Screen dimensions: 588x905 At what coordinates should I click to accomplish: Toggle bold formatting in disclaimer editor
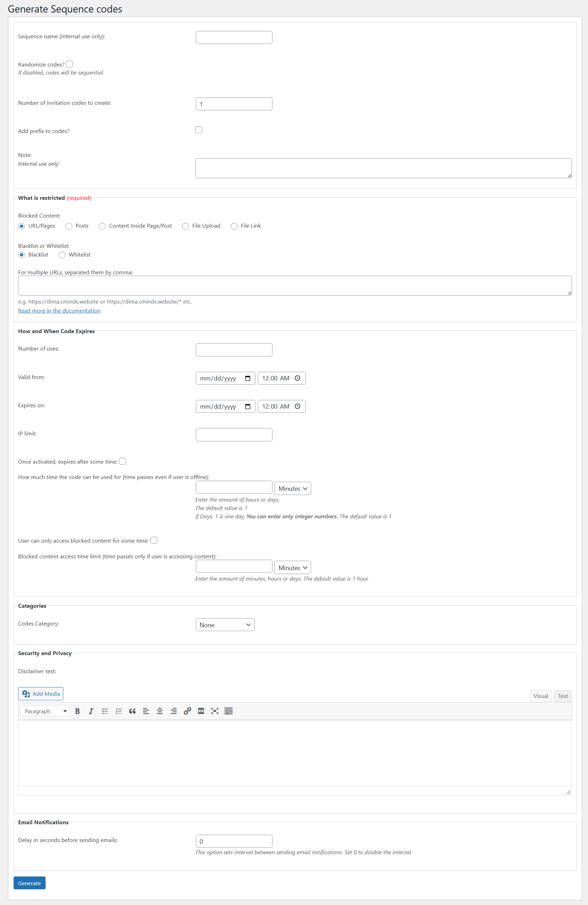pyautogui.click(x=78, y=711)
